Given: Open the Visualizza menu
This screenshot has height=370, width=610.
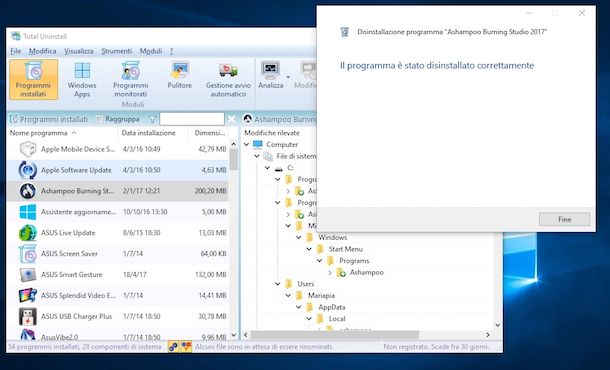Looking at the screenshot, I should pyautogui.click(x=79, y=51).
